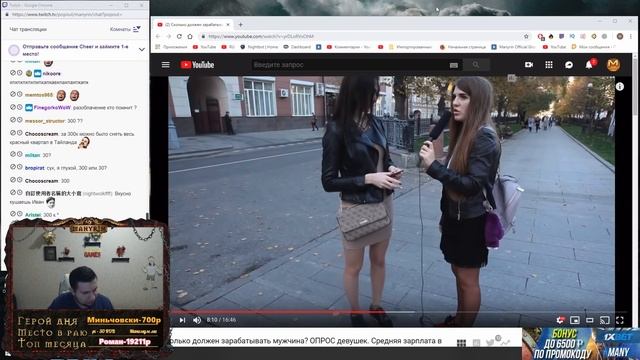Screen dimensions: 640x360
Task: Click the 1xBet bonus promo banner
Action: click(581, 344)
